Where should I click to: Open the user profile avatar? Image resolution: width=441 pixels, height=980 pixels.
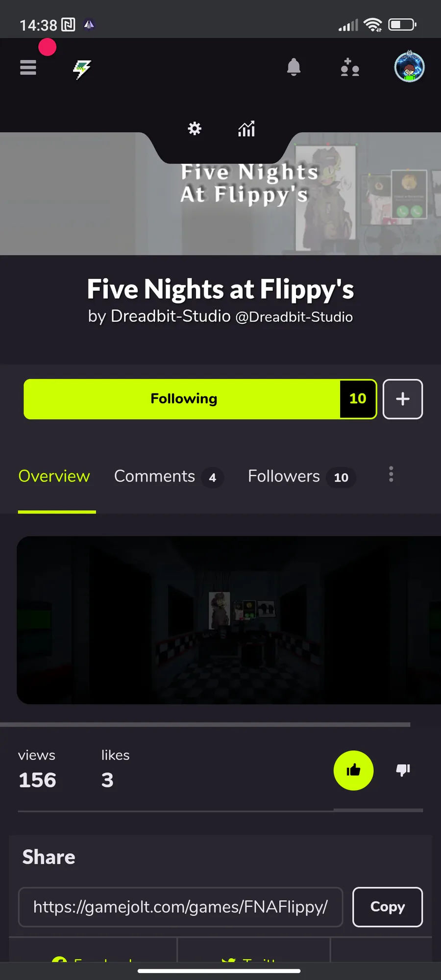click(409, 67)
